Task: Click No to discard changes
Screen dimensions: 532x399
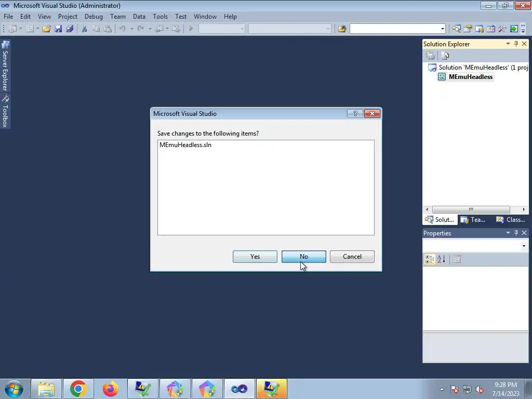Action: [303, 257]
